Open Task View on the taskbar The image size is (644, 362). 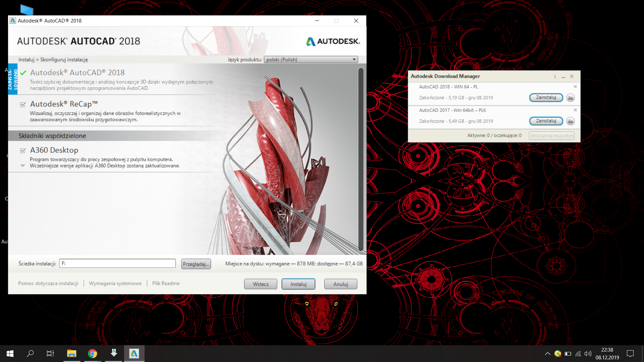click(x=50, y=353)
